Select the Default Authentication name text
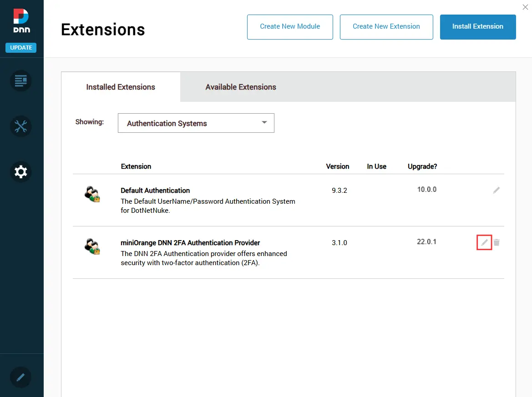 pyautogui.click(x=155, y=191)
